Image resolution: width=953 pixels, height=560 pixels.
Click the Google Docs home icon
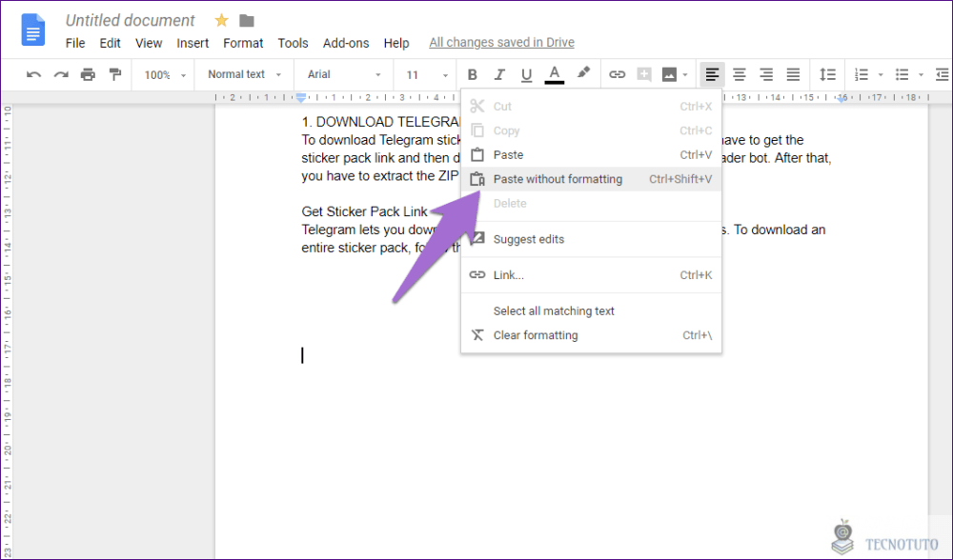click(32, 30)
